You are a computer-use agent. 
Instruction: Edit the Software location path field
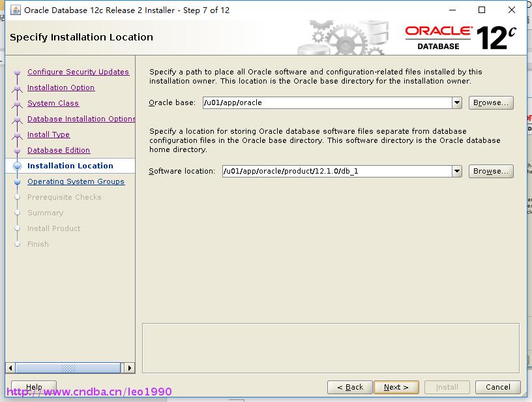tap(337, 171)
